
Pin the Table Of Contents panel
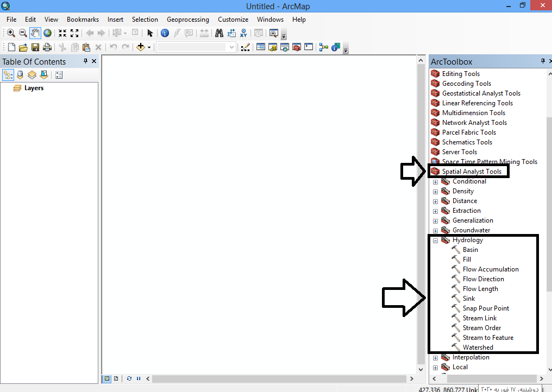pos(85,61)
